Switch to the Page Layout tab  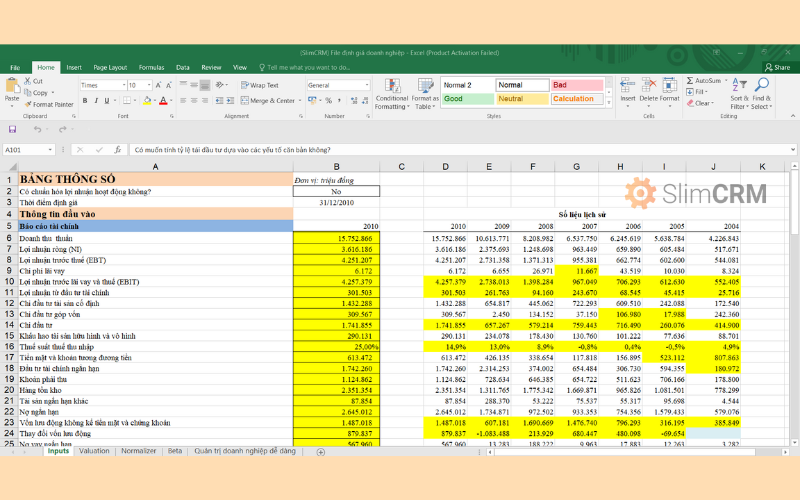(x=110, y=67)
